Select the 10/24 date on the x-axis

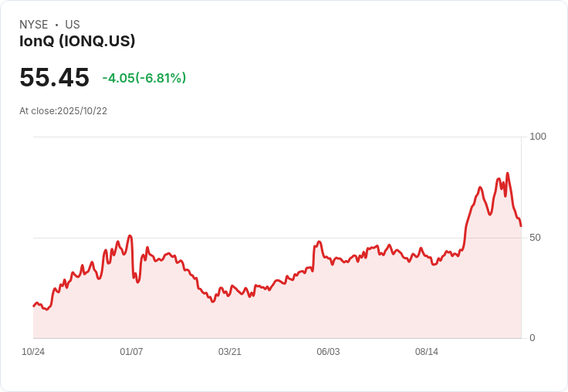(x=33, y=352)
